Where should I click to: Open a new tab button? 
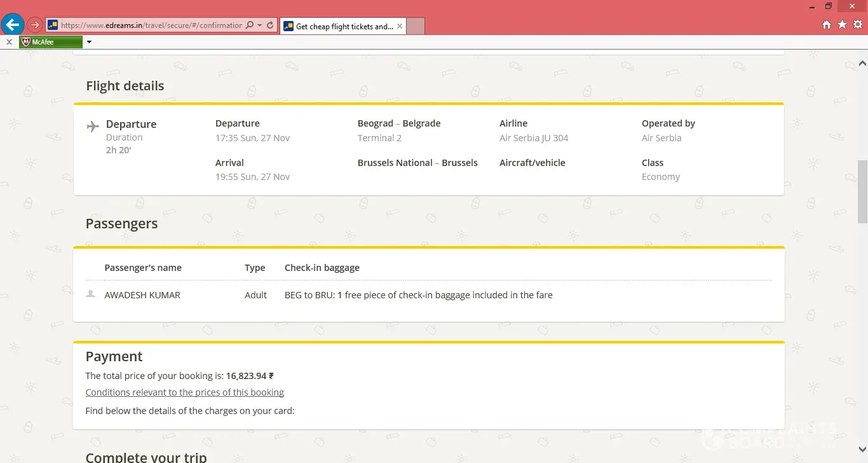point(415,26)
